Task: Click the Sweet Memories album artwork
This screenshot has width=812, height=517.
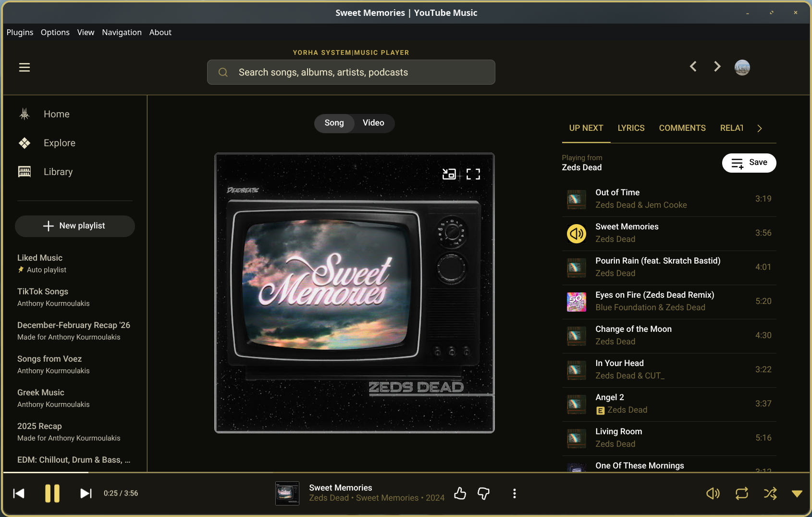Action: coord(355,293)
